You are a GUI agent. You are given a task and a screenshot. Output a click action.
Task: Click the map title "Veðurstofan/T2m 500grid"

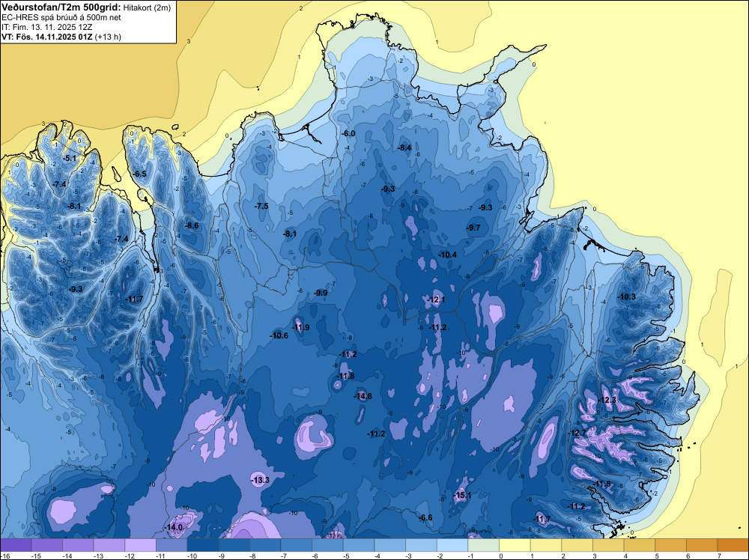pyautogui.click(x=61, y=7)
